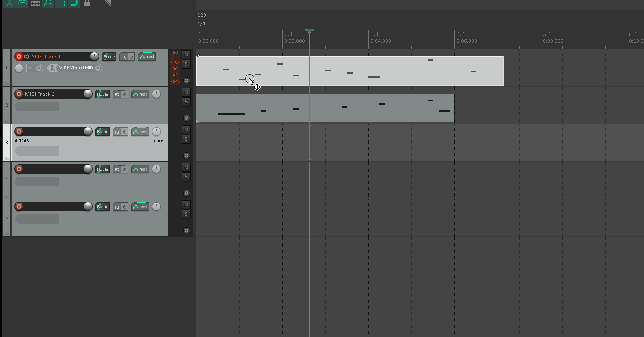Toggle the grid lines toolbar icon
Screen dimensions: 644x337
[x=61, y=3]
